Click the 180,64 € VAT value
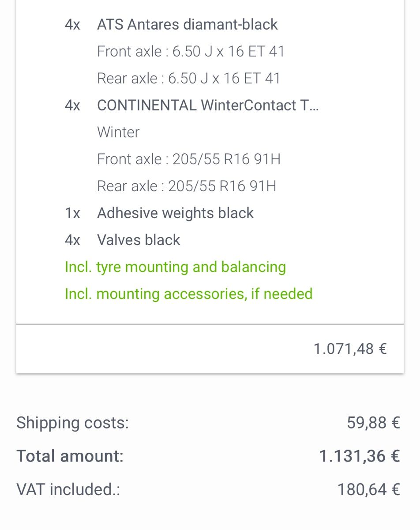This screenshot has width=420, height=530. (x=368, y=489)
